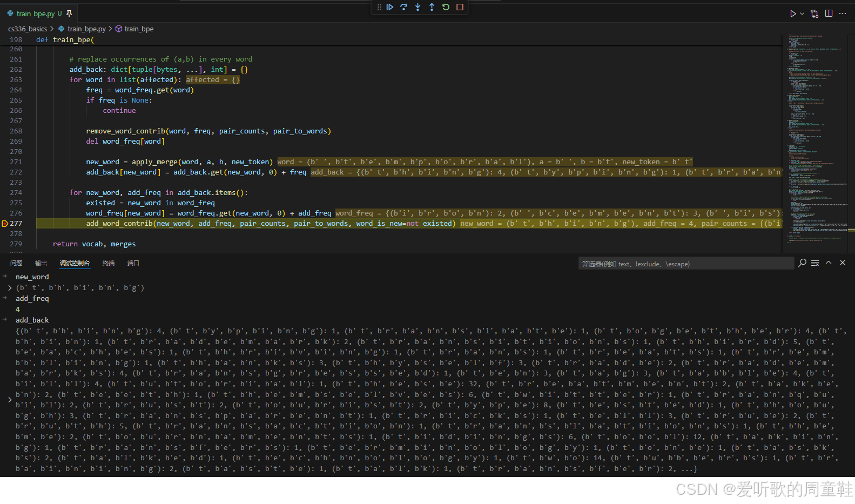Screen dimensions: 855x504
Task: Switch to the 问题 panel tab
Action: click(16, 263)
